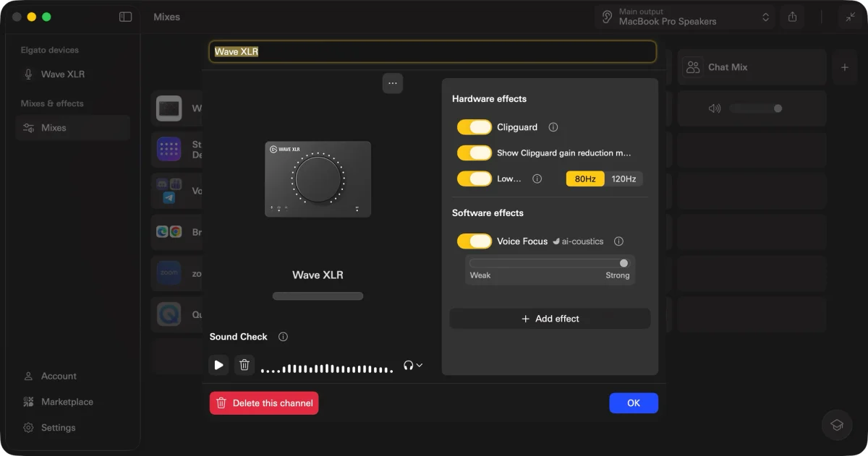
Task: Click the Discord and Telegram voice chat channel icon
Action: 169,191
